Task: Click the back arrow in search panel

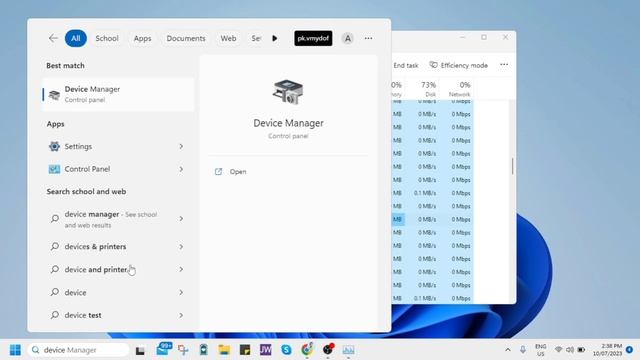Action: click(x=53, y=38)
